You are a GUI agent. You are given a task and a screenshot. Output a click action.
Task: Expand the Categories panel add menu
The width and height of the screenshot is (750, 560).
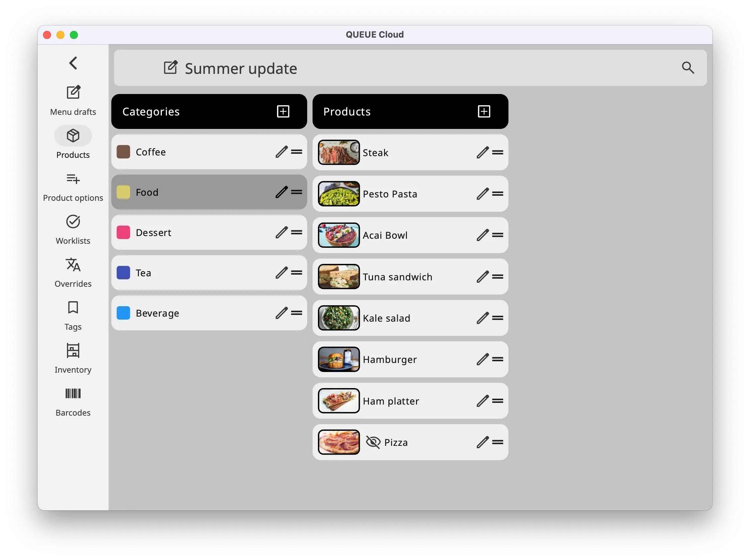tap(283, 112)
